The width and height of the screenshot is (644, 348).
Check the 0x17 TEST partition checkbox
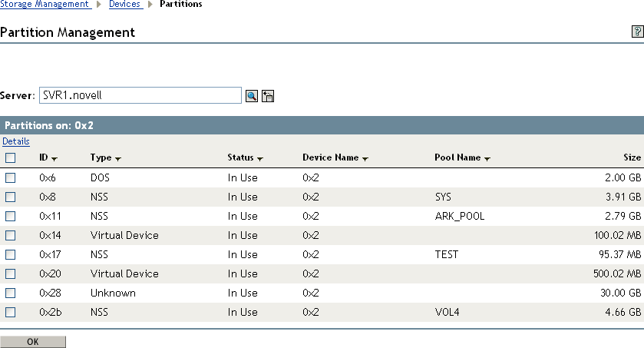10,254
